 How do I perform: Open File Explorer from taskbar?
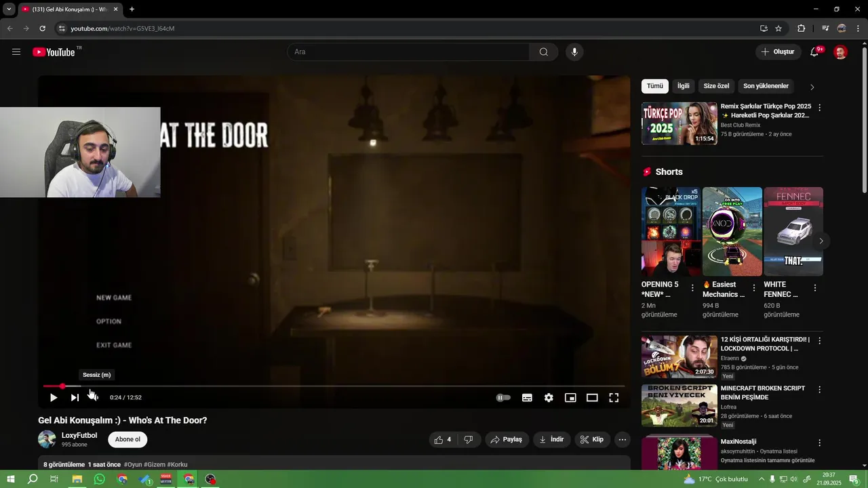point(77,479)
